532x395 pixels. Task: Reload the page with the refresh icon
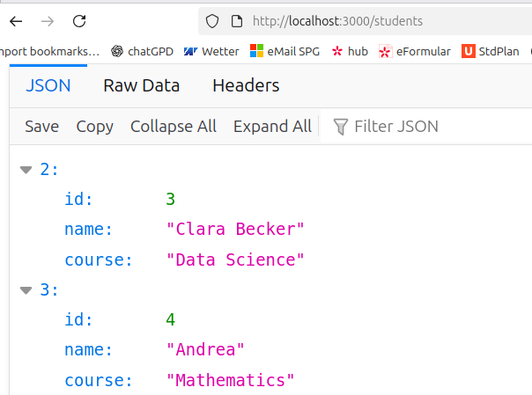coord(79,20)
